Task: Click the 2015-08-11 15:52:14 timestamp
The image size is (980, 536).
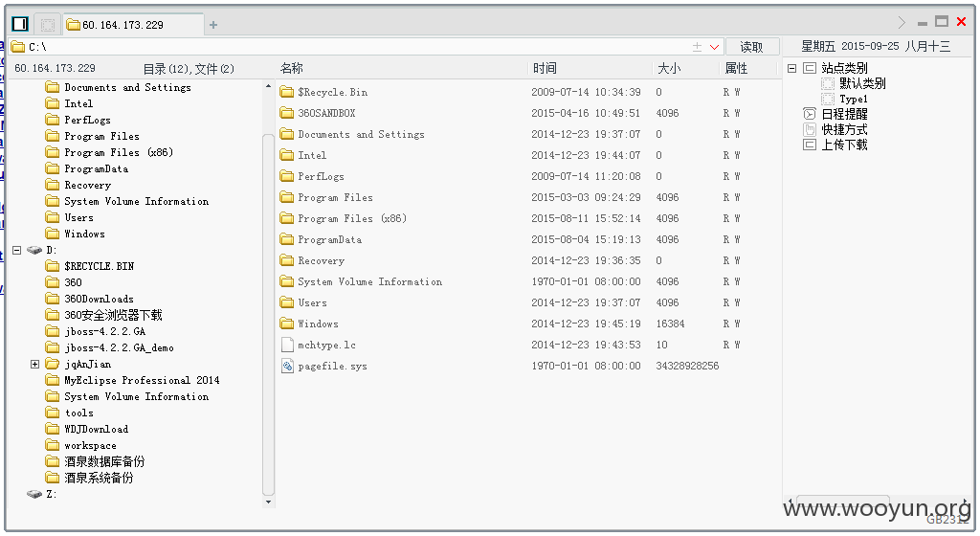Action: tap(586, 218)
